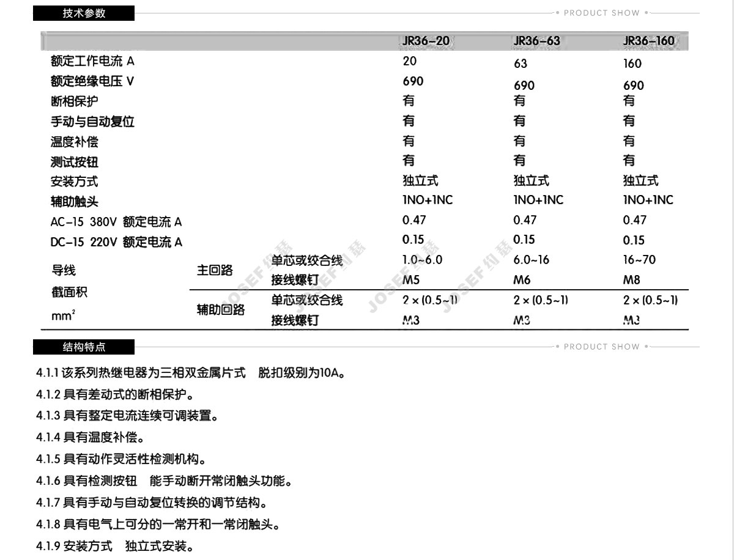Select the JR36-160 column header

pyautogui.click(x=649, y=41)
